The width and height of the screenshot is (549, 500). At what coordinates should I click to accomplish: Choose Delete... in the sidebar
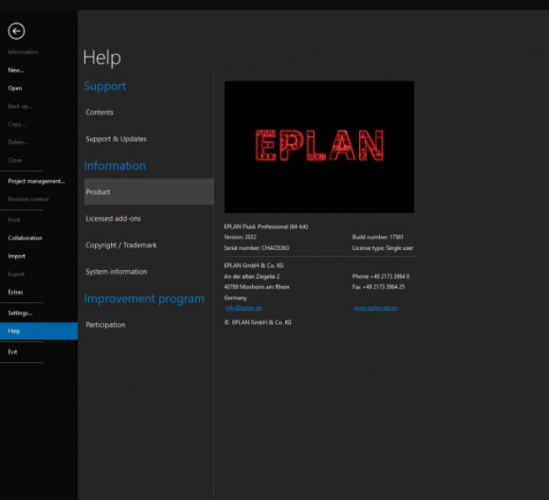(18, 142)
